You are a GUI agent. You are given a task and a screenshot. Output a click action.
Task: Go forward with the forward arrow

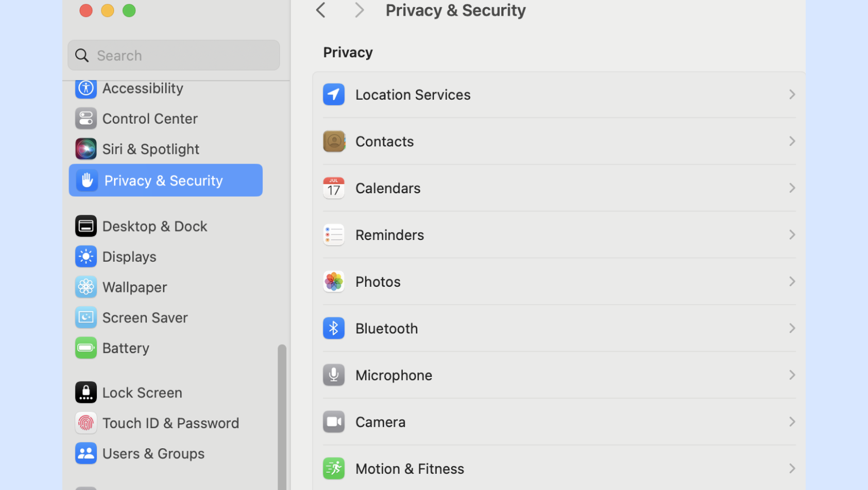coord(359,10)
